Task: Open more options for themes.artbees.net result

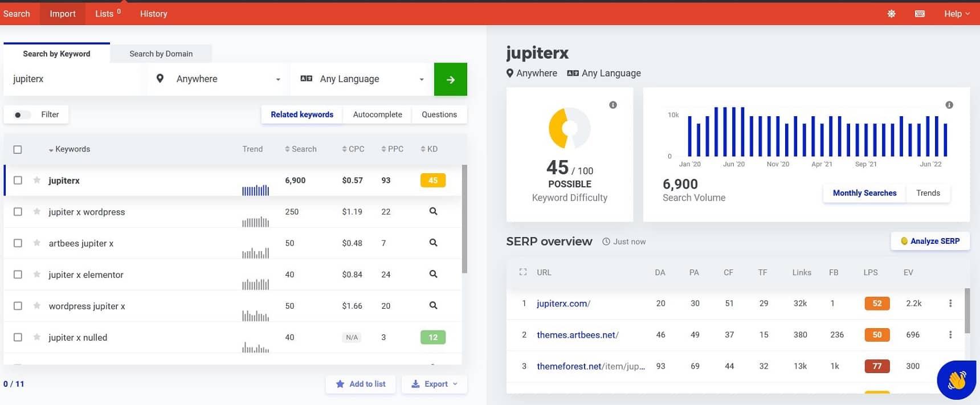Action: (950, 334)
